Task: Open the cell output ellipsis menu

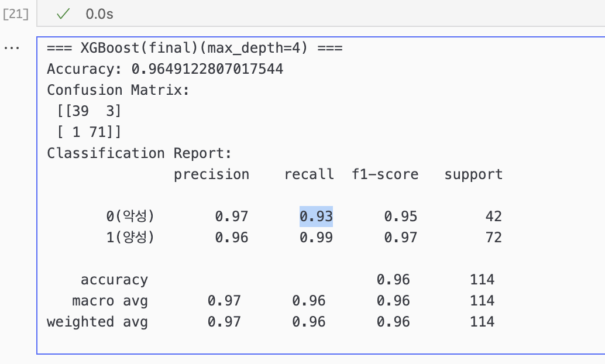Action: (12, 48)
